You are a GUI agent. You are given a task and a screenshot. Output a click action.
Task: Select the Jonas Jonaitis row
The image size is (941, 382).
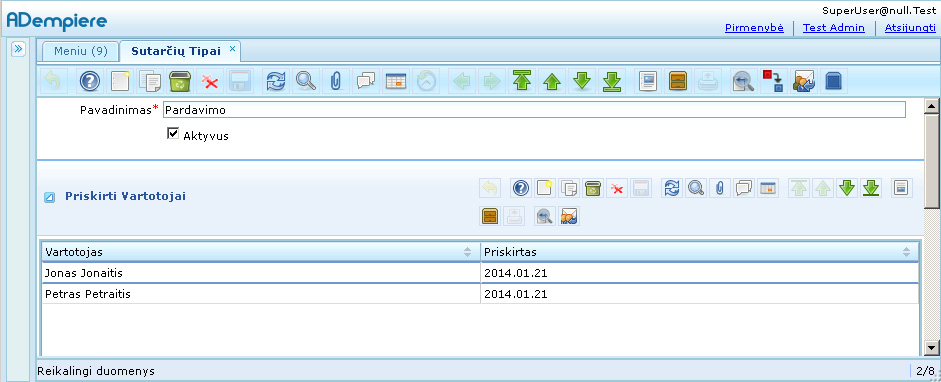pyautogui.click(x=480, y=273)
